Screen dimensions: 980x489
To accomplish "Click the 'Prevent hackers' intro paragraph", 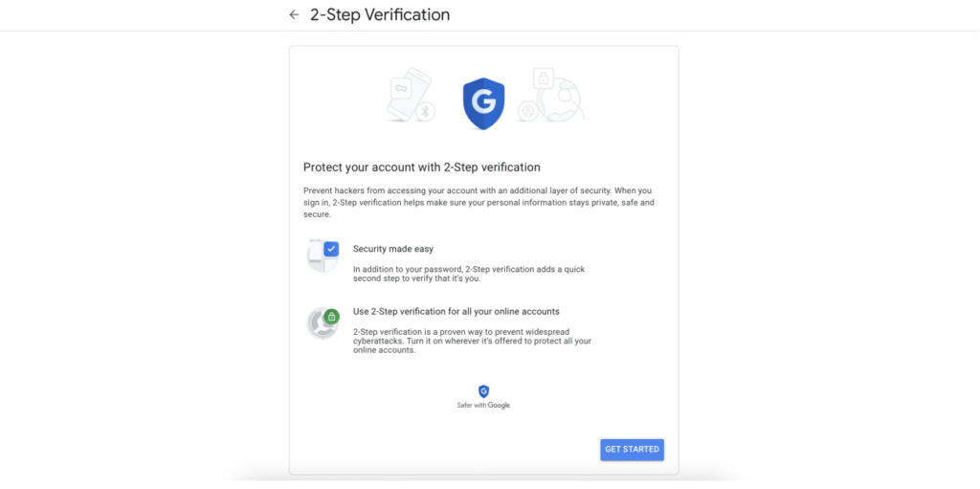I will click(x=478, y=202).
